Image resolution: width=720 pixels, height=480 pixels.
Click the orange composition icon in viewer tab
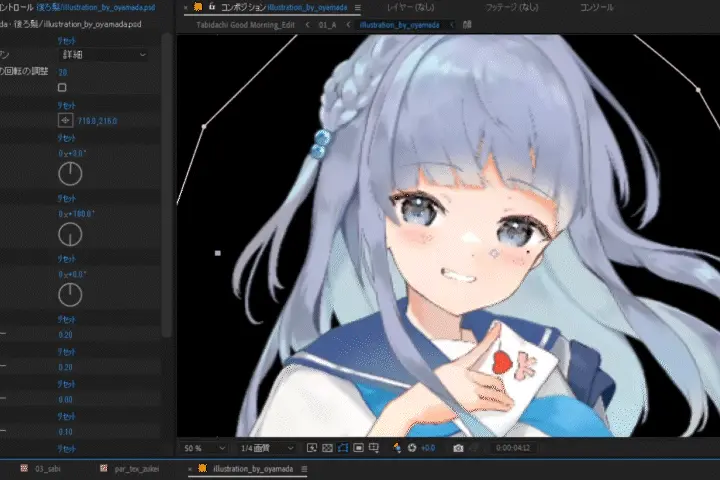pos(198,7)
